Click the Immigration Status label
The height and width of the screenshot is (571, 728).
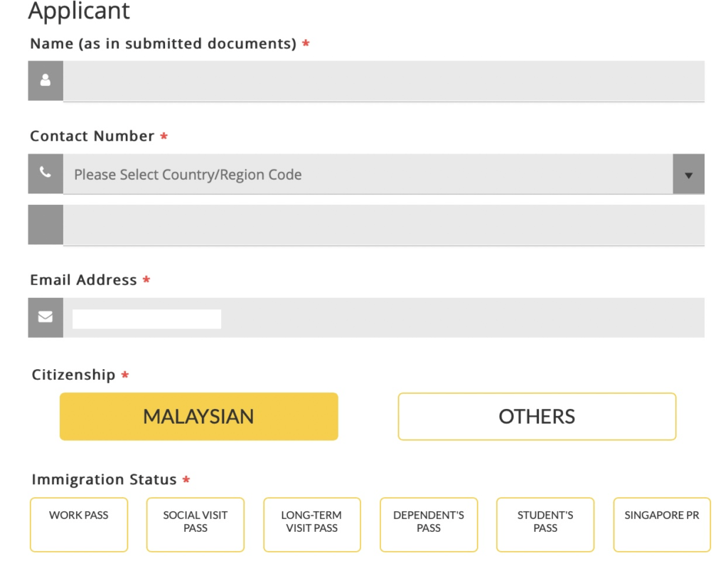[104, 479]
